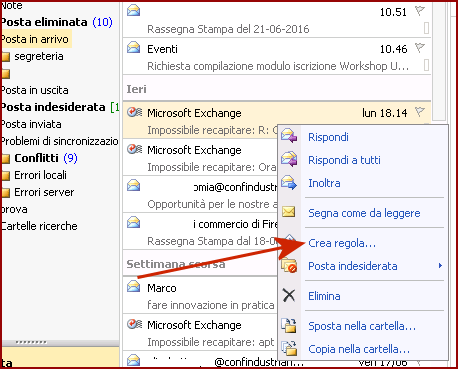Select Elimina from the context menu
458x369 pixels.
click(x=324, y=296)
